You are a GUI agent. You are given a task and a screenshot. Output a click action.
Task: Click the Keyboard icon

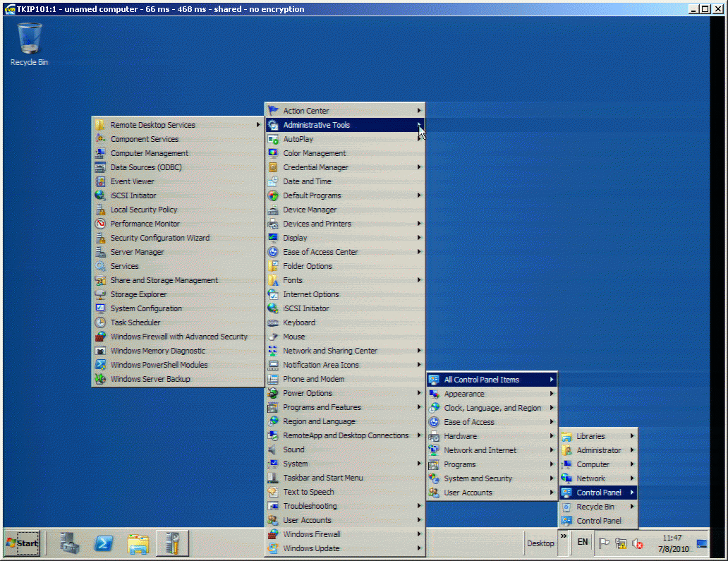pyautogui.click(x=273, y=322)
